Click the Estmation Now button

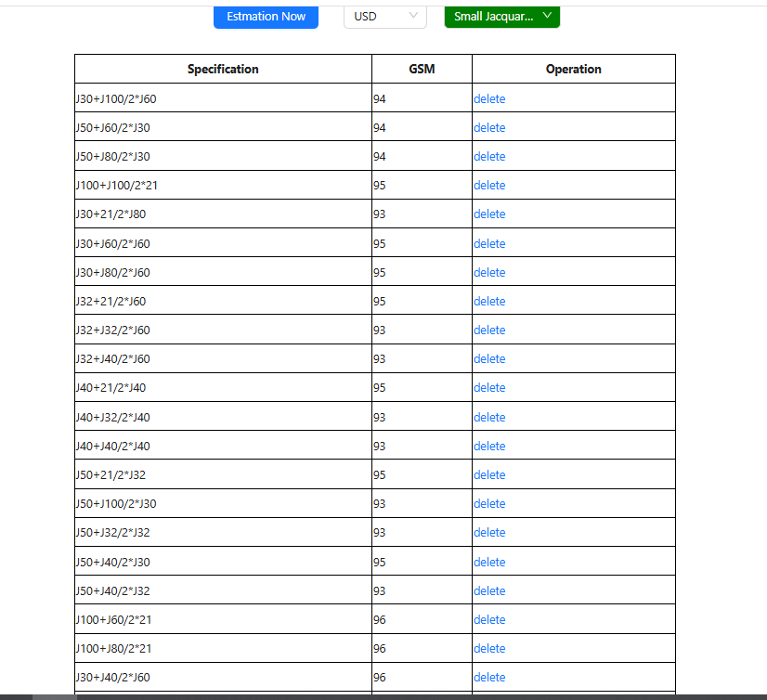266,17
